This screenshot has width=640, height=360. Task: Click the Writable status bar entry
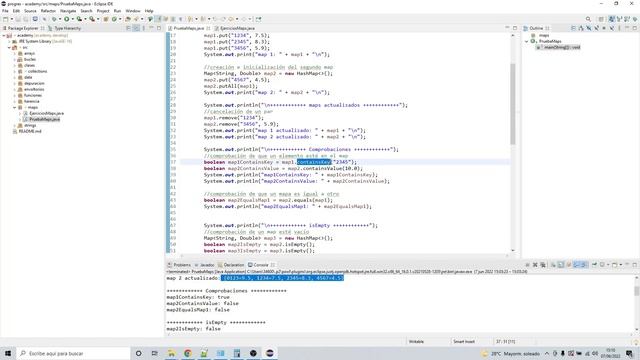point(416,342)
